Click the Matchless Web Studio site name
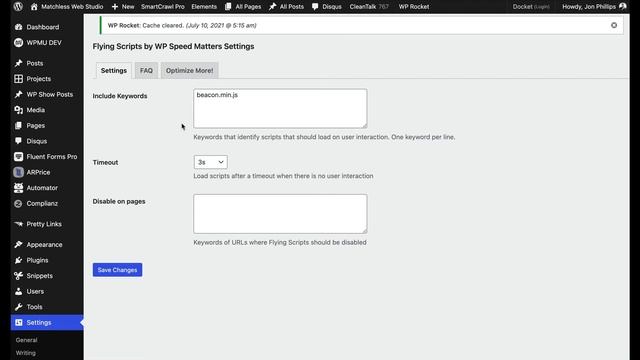640x360 pixels. pos(72,7)
